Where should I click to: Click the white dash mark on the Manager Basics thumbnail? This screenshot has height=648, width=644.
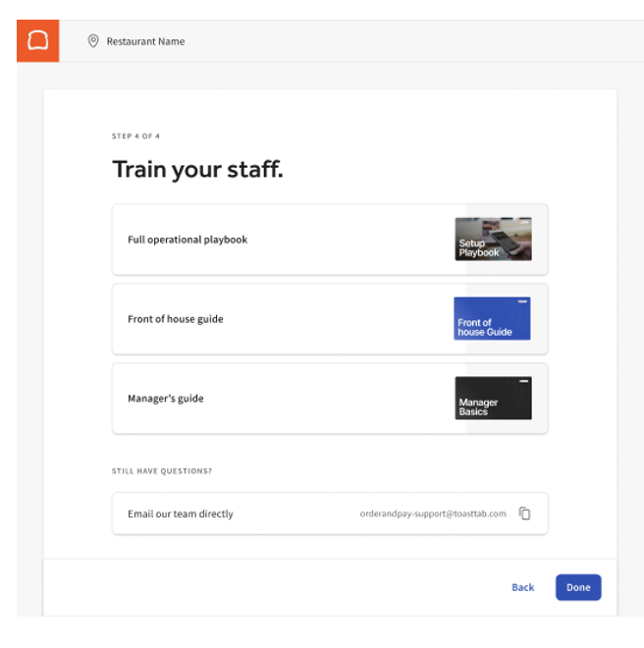click(x=524, y=381)
